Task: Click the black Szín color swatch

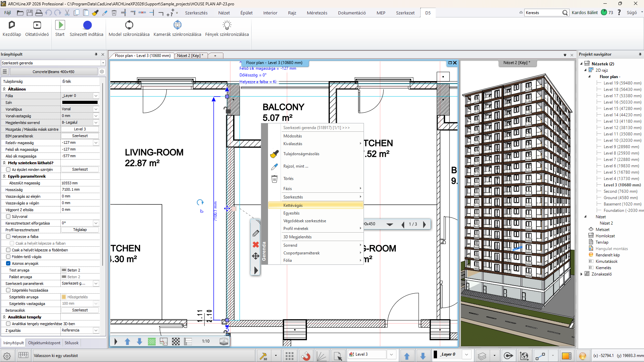Action: click(80, 103)
